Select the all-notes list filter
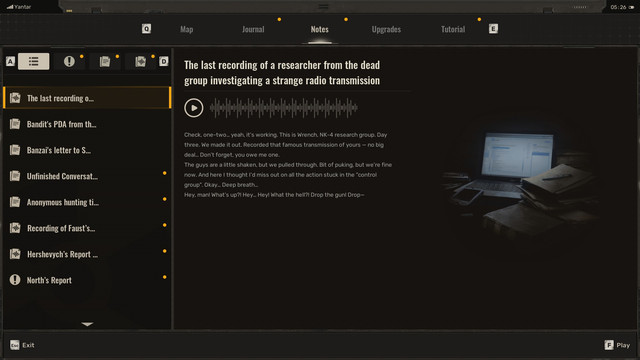The image size is (640, 360). (x=33, y=61)
